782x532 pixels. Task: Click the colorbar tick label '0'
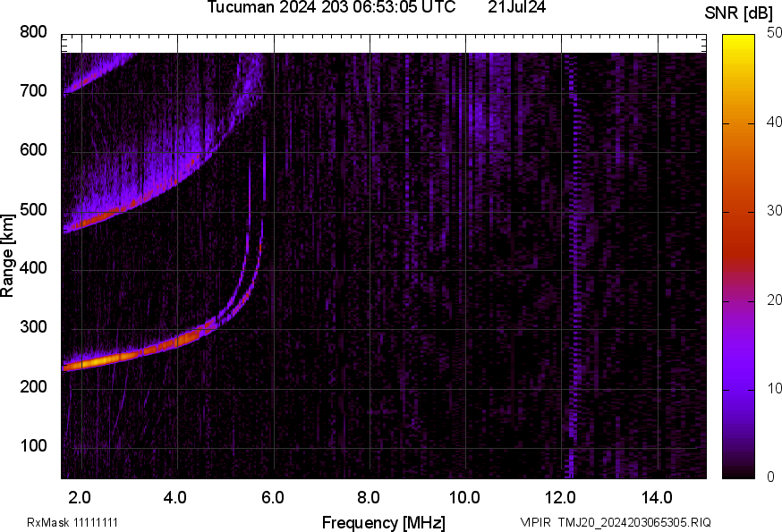(770, 477)
